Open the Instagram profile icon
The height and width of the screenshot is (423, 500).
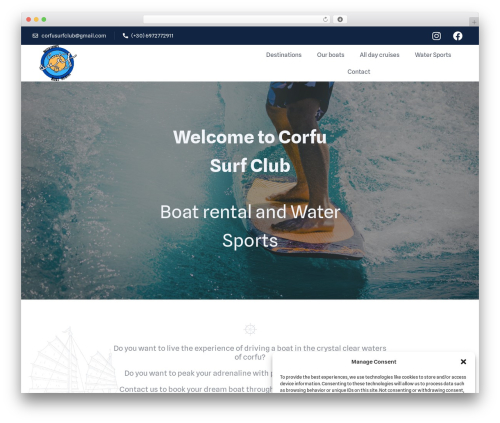[436, 36]
